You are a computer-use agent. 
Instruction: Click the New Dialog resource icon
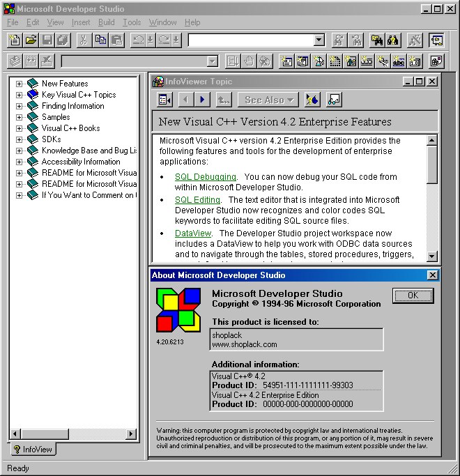(286, 61)
